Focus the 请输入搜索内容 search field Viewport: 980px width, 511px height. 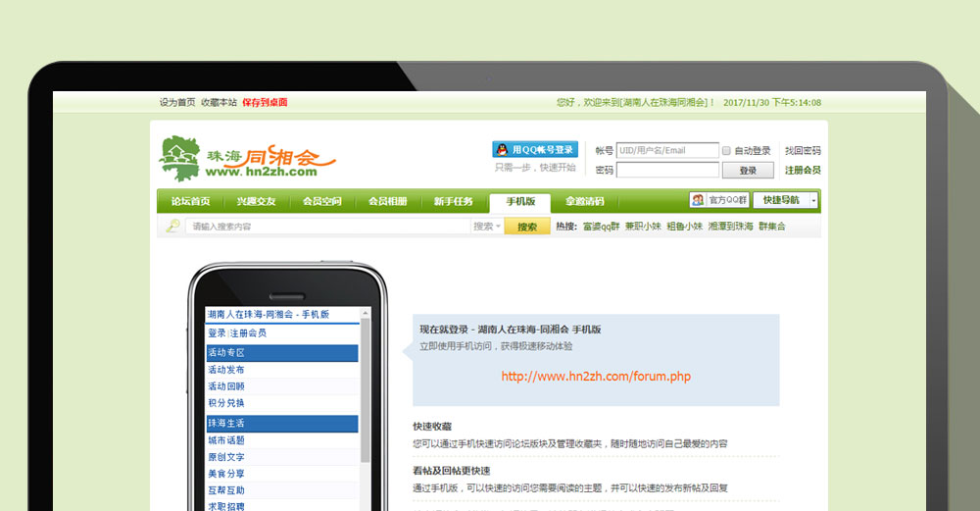coord(327,227)
